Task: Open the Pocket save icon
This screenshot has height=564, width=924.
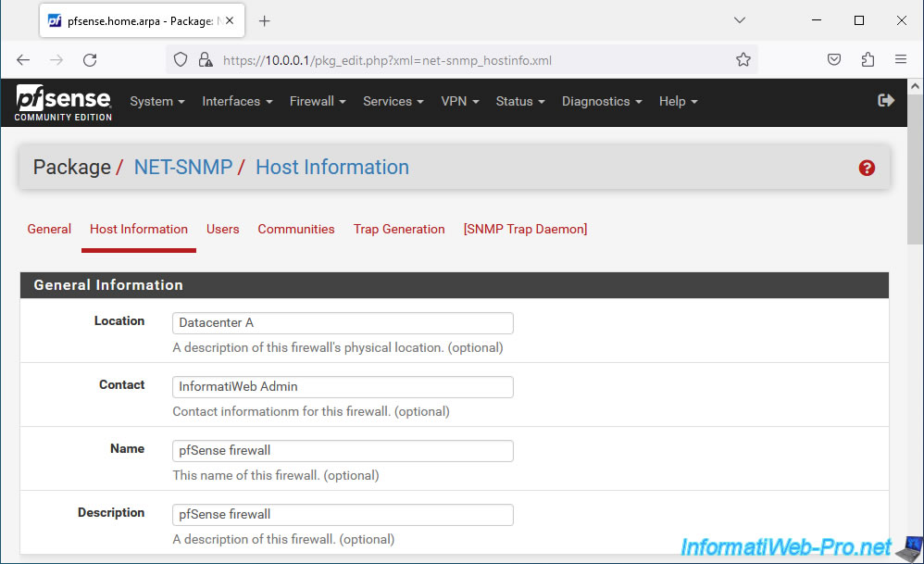Action: (834, 59)
